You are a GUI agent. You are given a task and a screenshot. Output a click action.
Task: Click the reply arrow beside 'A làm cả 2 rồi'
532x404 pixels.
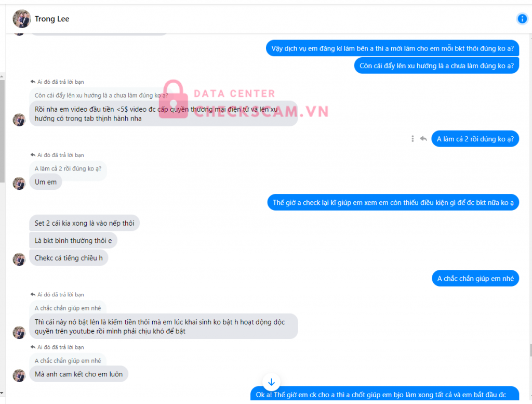click(423, 138)
